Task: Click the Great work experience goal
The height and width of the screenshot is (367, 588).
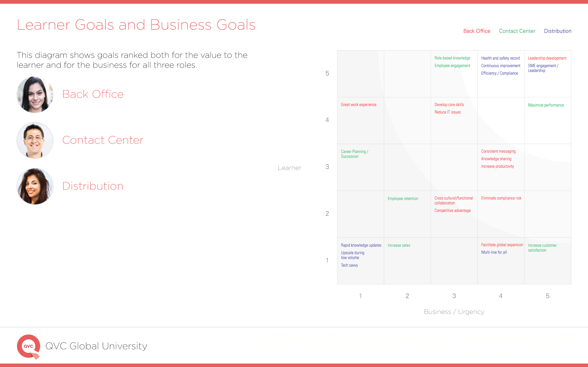Action: (359, 105)
